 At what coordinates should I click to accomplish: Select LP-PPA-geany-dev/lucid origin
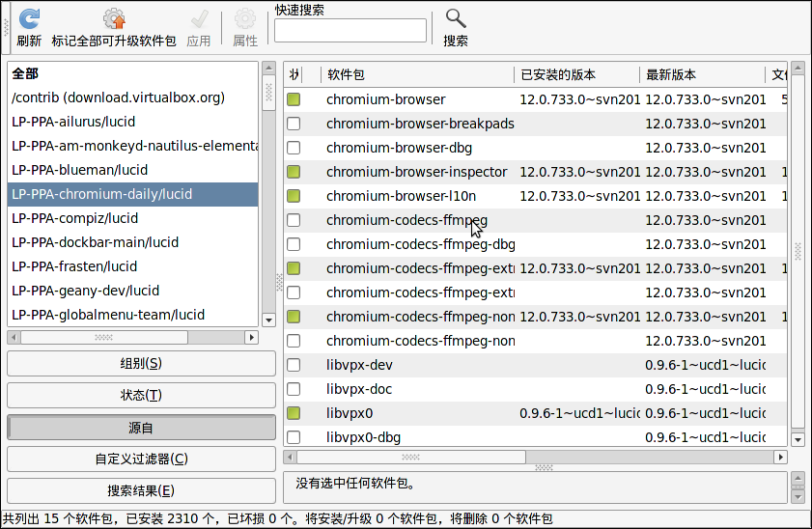click(x=132, y=291)
